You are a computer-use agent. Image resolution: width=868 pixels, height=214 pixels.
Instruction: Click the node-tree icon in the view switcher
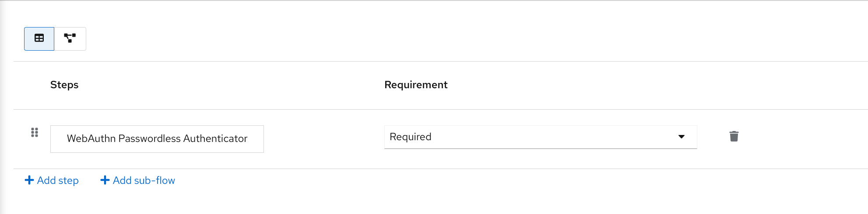tap(70, 38)
